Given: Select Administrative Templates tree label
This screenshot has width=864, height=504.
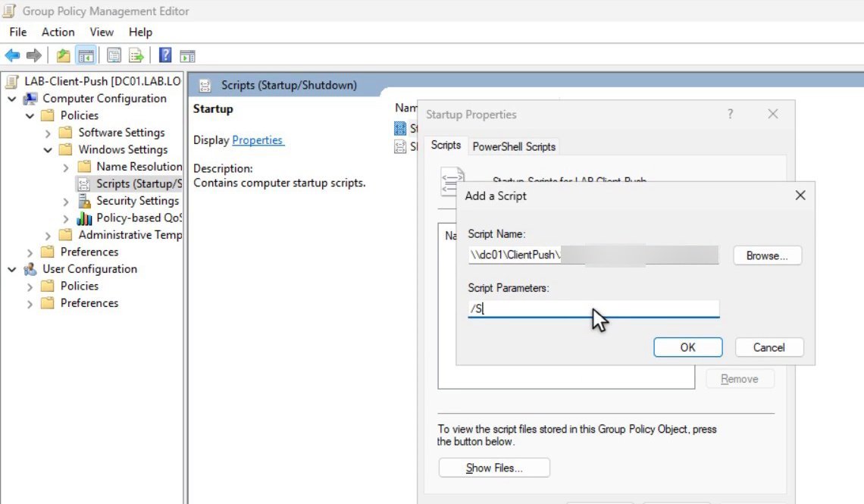Looking at the screenshot, I should [x=130, y=235].
